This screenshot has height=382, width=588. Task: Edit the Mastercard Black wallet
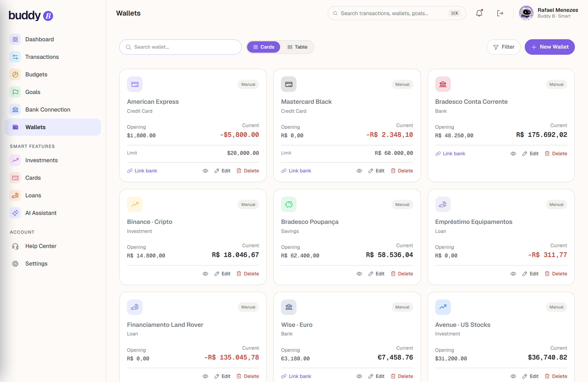[x=376, y=171]
